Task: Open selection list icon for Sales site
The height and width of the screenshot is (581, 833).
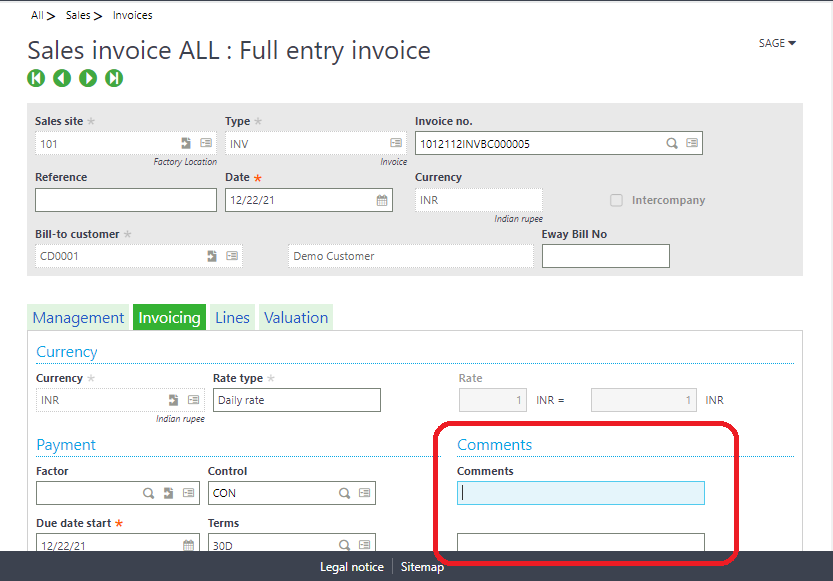Action: point(206,144)
